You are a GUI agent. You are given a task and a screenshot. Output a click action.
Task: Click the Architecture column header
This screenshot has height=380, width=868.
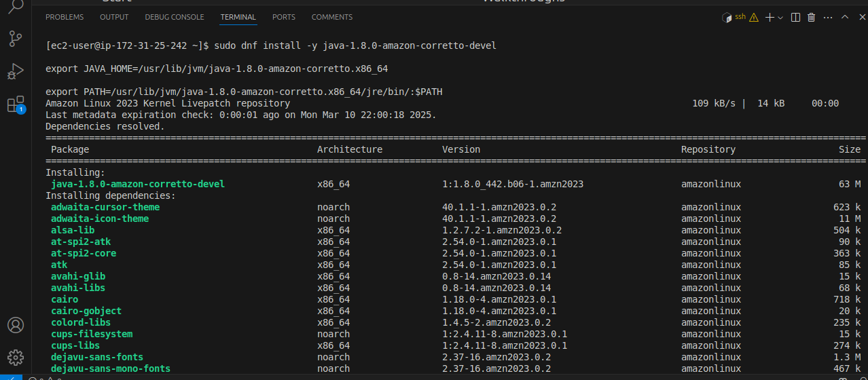[x=350, y=149]
